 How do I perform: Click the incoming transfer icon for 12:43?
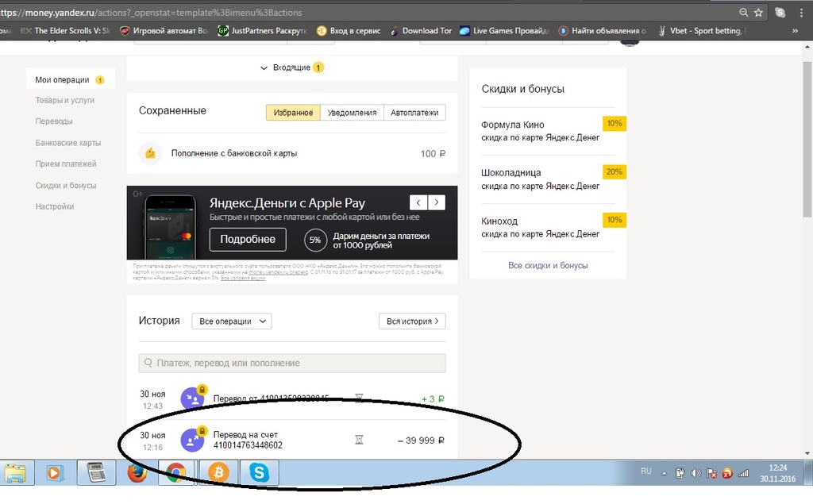(192, 398)
